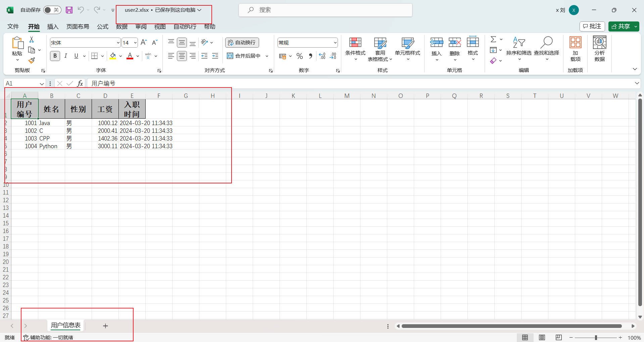Screen dimensions: 644x342
Task: Open the number format (常规) dropdown
Action: [335, 43]
